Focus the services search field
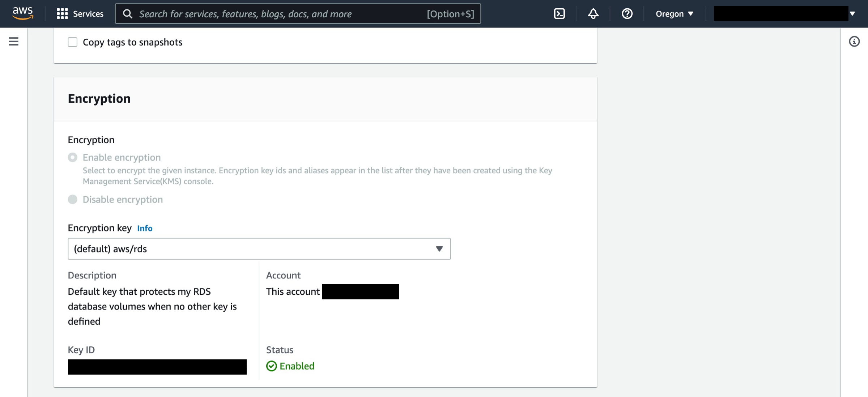The width and height of the screenshot is (868, 397). coord(298,14)
